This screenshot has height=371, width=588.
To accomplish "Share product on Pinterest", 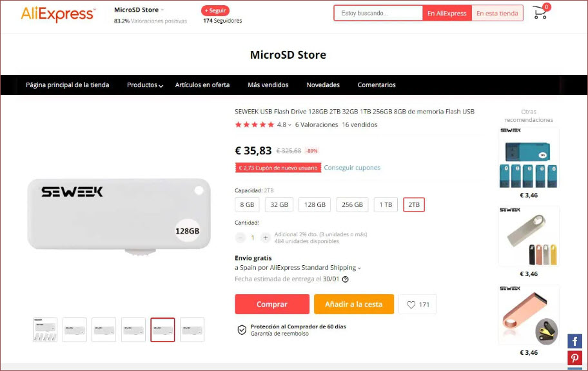I will [574, 359].
